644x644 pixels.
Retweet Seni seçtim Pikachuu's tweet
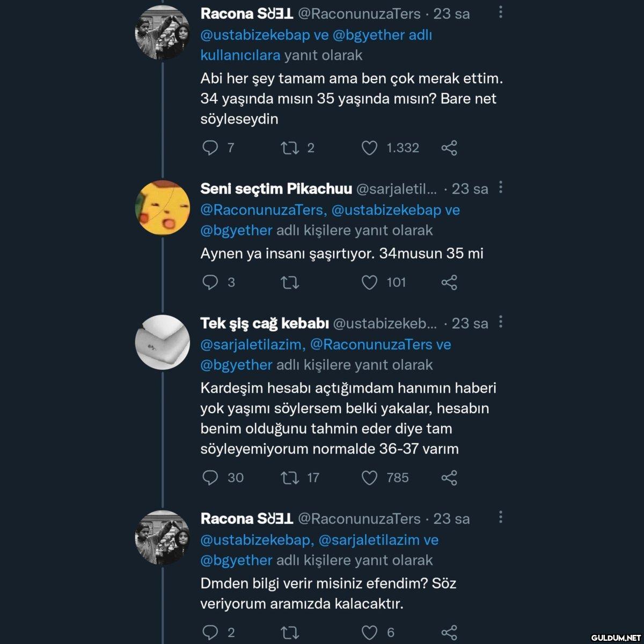[x=290, y=282]
